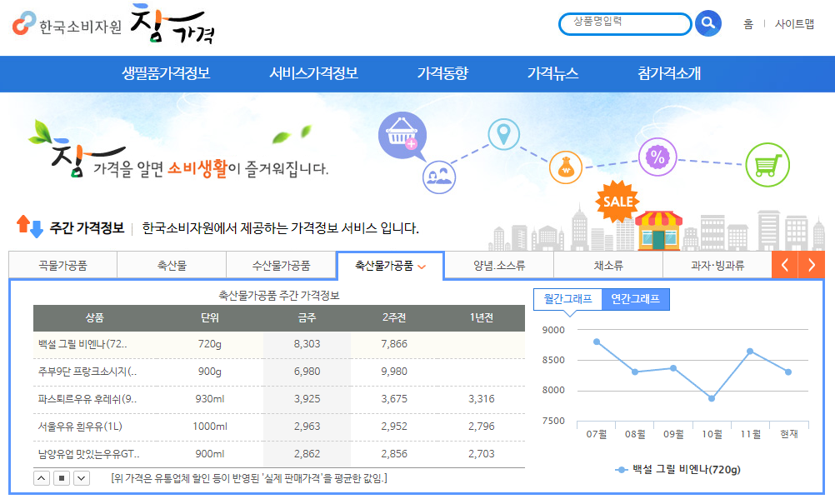
Task: Open 참가격소개 menu
Action: coord(669,73)
